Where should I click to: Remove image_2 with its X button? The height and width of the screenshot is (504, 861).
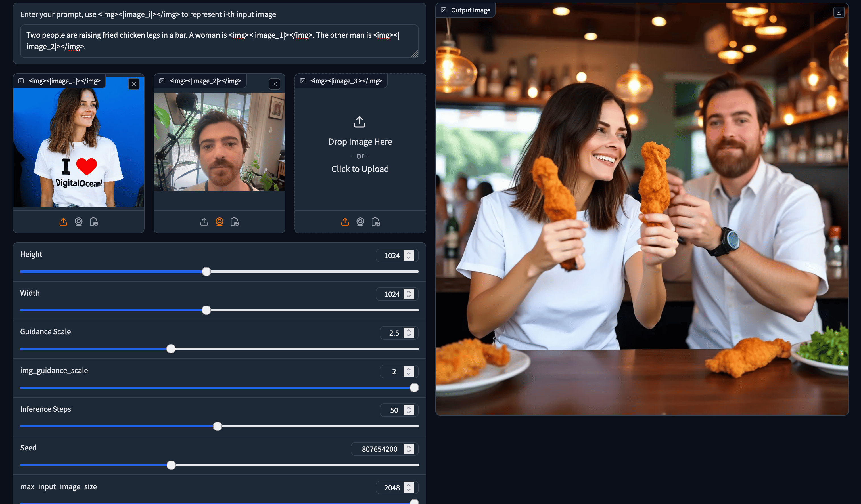click(x=274, y=84)
